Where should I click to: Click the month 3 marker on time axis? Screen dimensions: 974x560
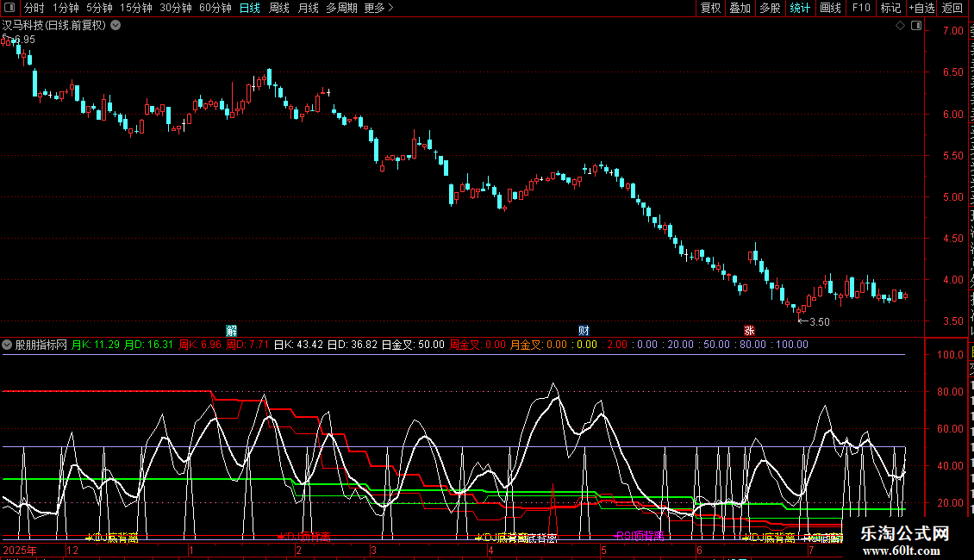373,550
